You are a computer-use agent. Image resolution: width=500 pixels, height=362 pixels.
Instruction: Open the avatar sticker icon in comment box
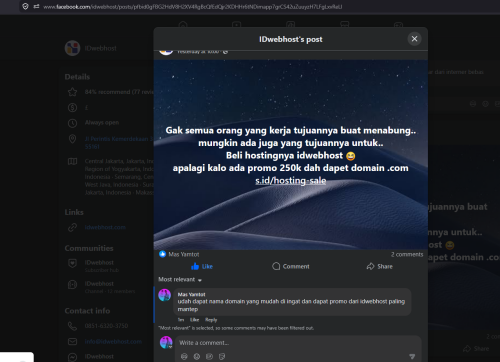pyautogui.click(x=184, y=357)
